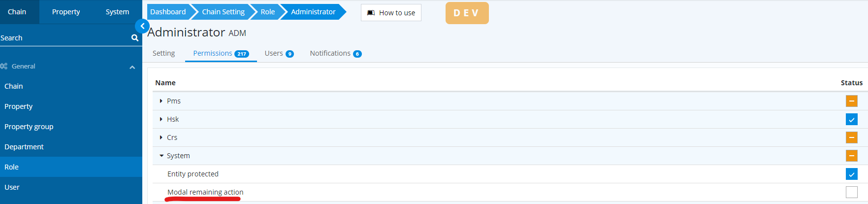The image size is (868, 204).
Task: Uncheck Entity protected checkbox
Action: click(x=851, y=174)
